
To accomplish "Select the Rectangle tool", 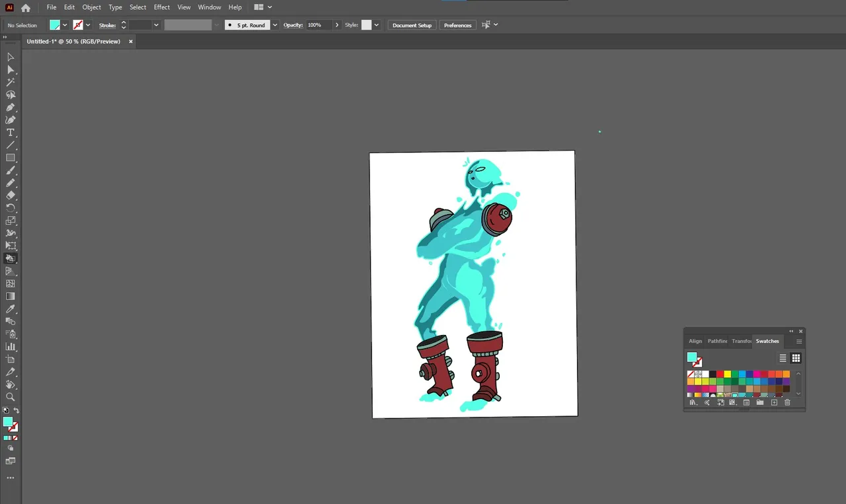I will (x=11, y=158).
